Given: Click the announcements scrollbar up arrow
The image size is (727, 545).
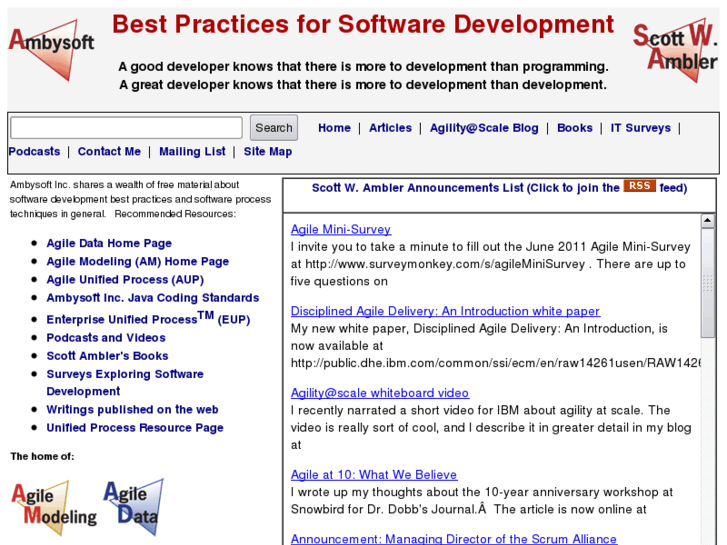Looking at the screenshot, I should point(708,221).
